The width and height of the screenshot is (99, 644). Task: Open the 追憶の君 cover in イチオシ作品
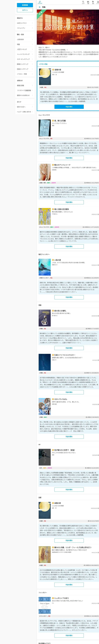[x=45, y=77]
